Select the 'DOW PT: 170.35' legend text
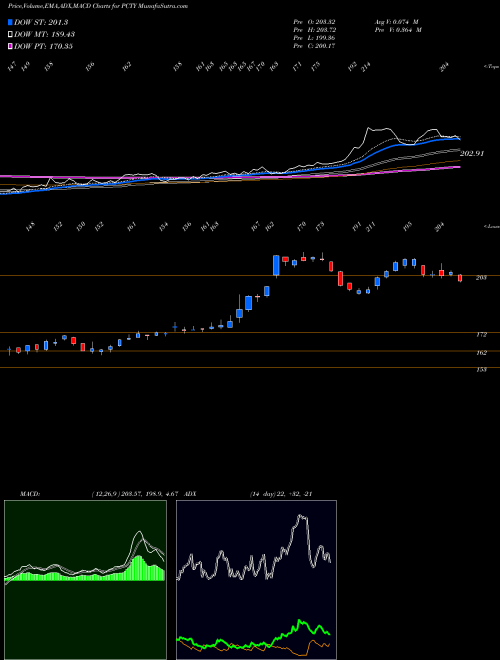The image size is (500, 660). coord(44,46)
